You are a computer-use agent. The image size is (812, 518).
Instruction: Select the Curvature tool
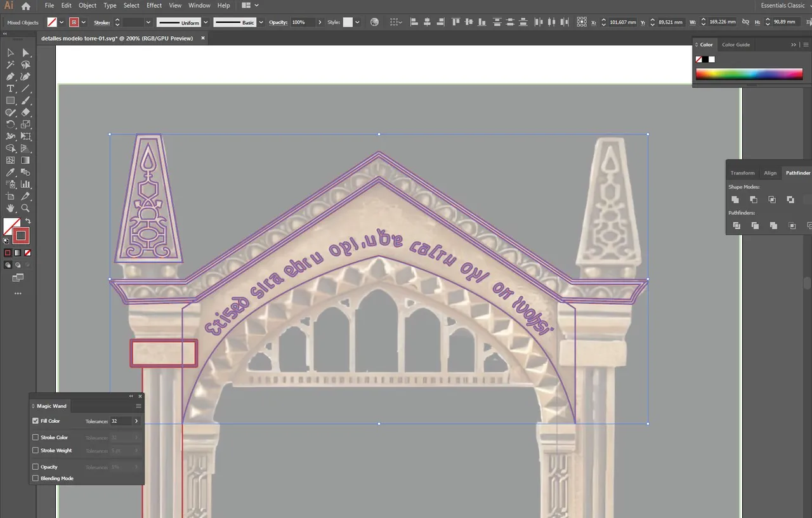(x=26, y=77)
